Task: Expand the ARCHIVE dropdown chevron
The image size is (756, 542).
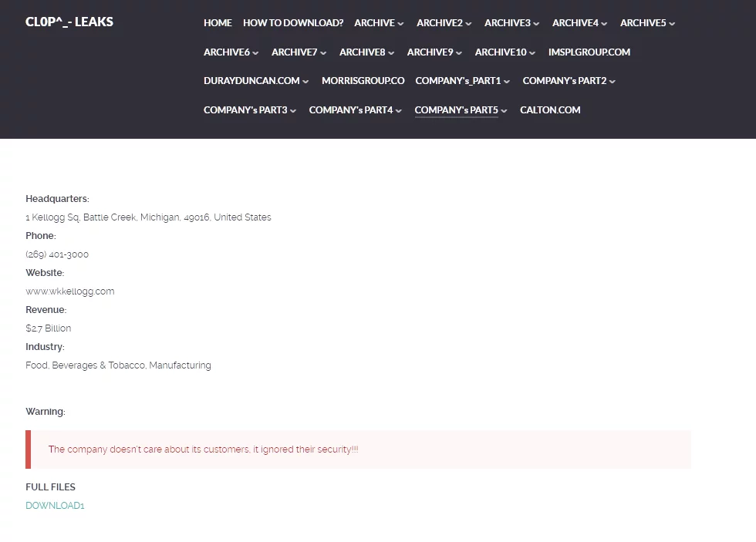Action: (x=400, y=24)
